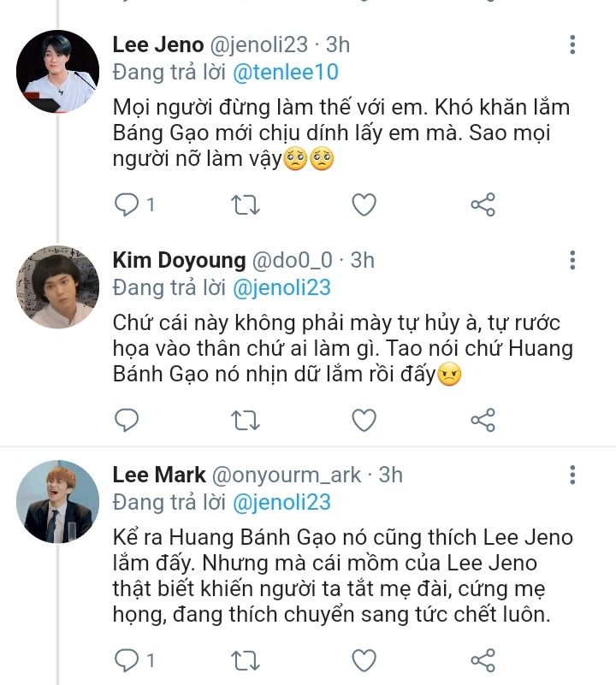Open Lee Mark's profile name

pos(157,474)
